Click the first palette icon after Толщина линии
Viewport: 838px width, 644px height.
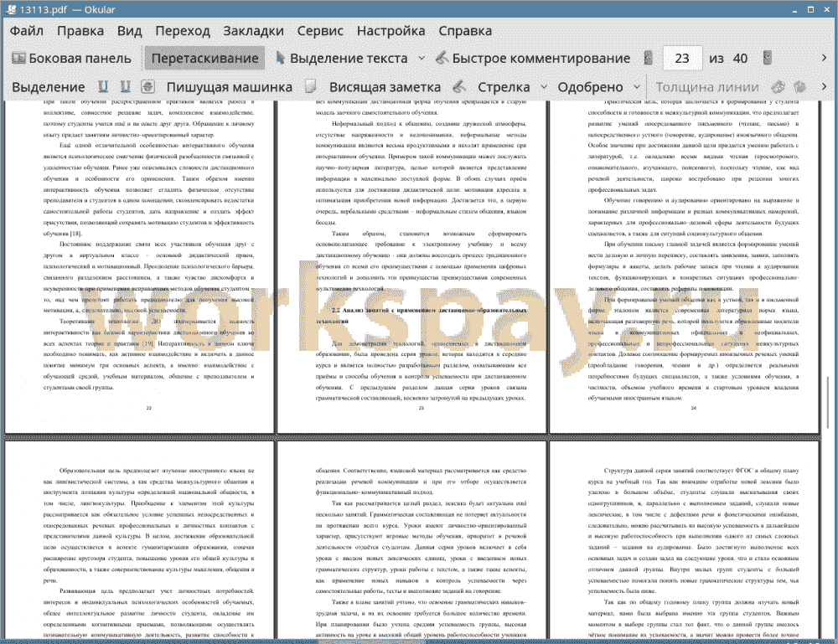(779, 86)
